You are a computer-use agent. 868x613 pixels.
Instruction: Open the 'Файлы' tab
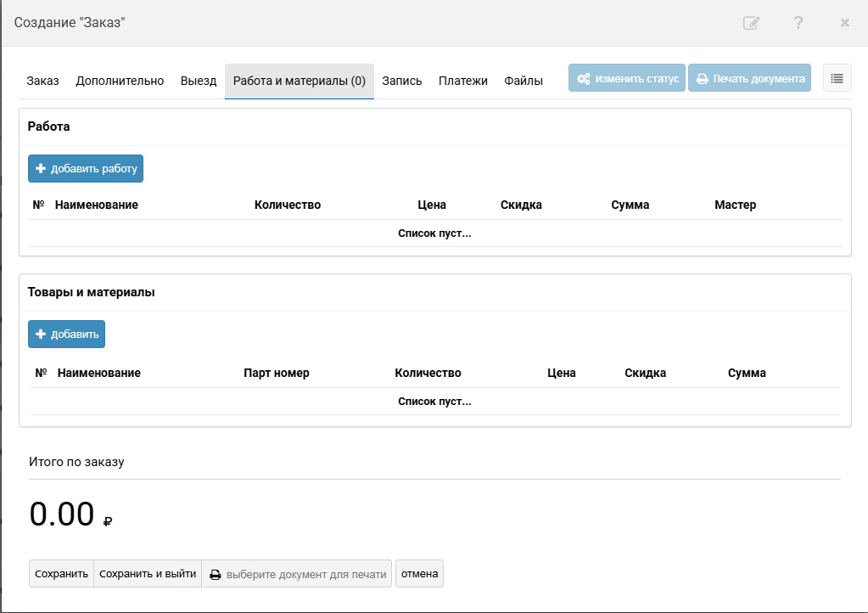pyautogui.click(x=524, y=82)
